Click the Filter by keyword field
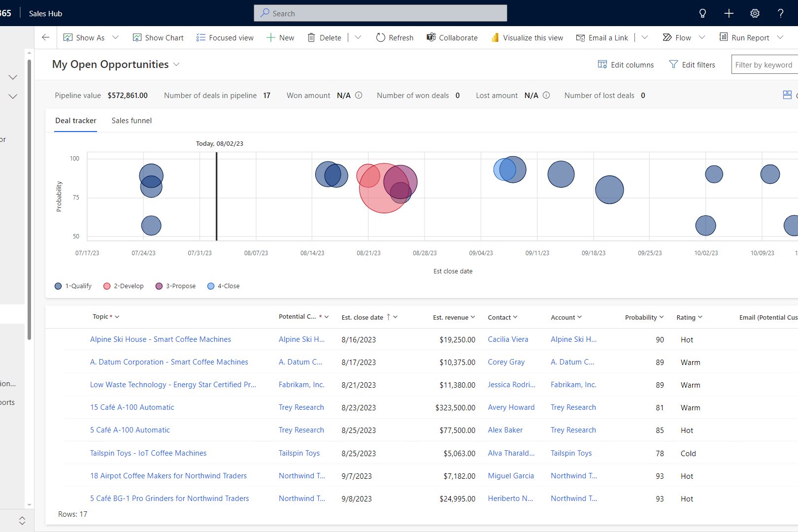 tap(764, 65)
